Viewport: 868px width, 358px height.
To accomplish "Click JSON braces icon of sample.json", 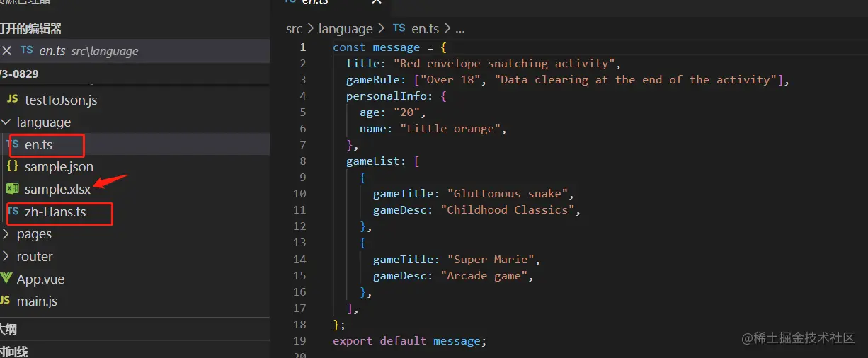I will [x=12, y=167].
